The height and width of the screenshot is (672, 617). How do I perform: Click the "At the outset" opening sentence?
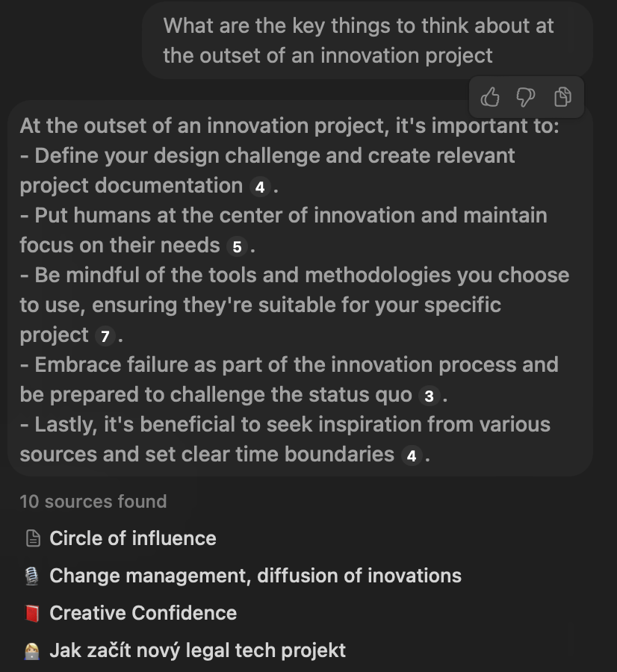[x=289, y=125]
